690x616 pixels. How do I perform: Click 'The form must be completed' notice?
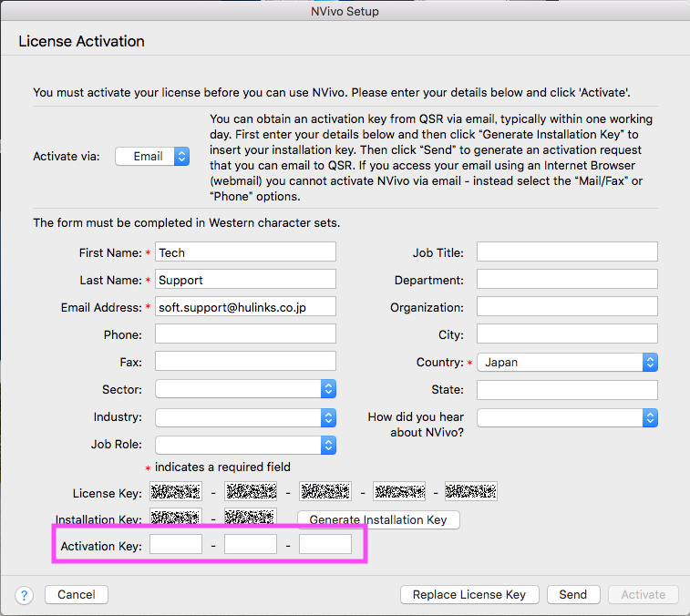point(187,222)
